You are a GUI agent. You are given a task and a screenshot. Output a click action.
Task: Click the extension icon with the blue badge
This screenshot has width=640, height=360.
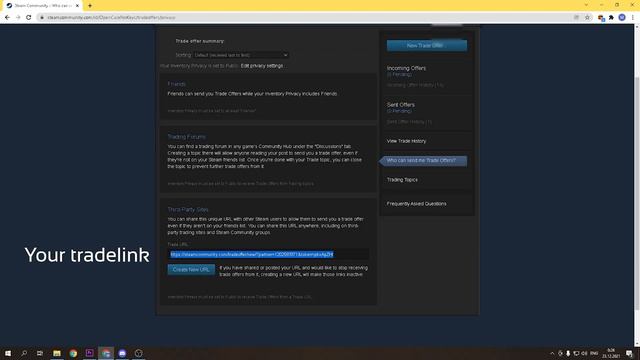[601, 18]
